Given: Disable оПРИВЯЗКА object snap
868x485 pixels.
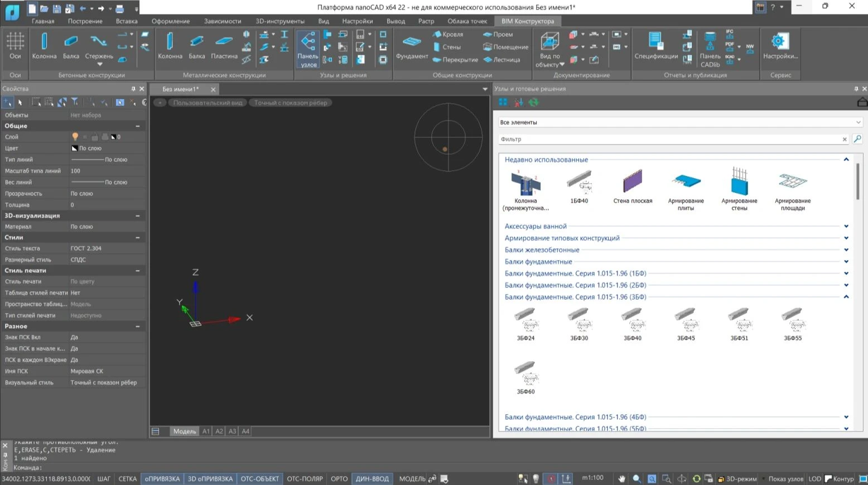Looking at the screenshot, I should [162, 479].
